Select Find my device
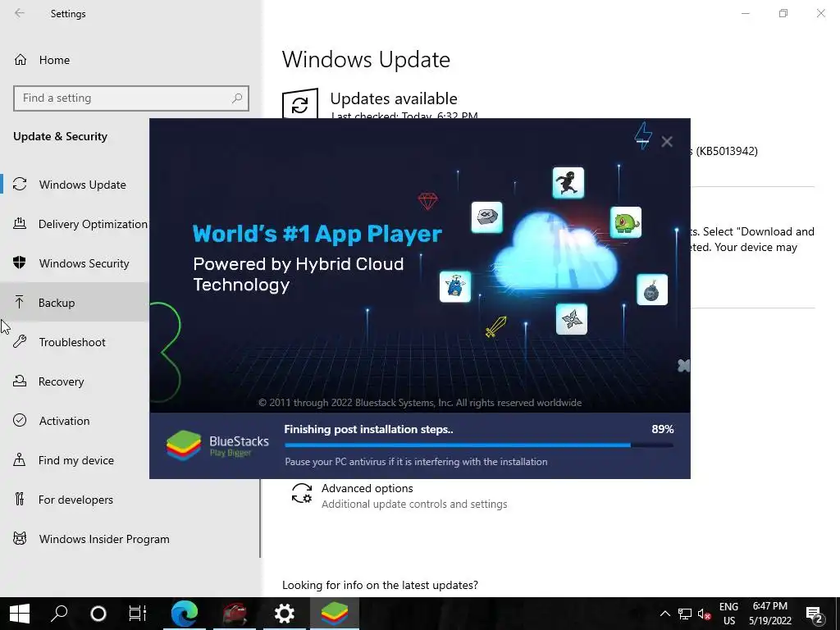 point(75,460)
